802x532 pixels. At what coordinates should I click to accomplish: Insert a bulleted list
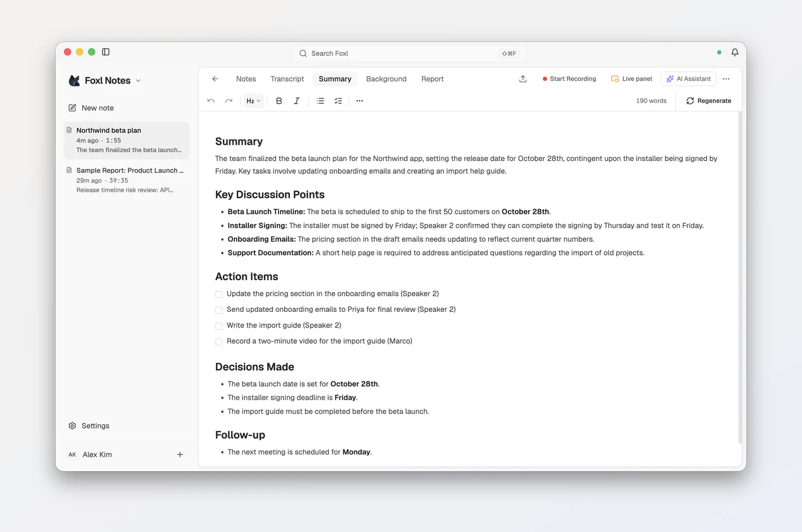[x=320, y=101]
